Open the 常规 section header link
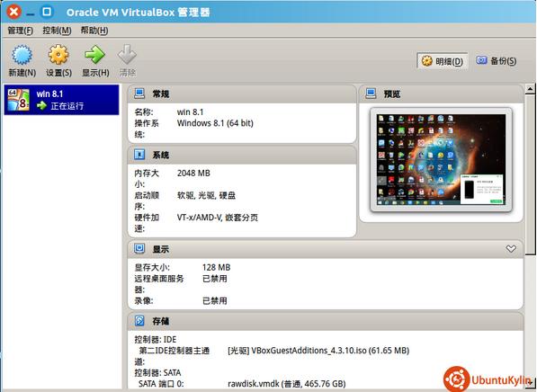 coord(161,94)
